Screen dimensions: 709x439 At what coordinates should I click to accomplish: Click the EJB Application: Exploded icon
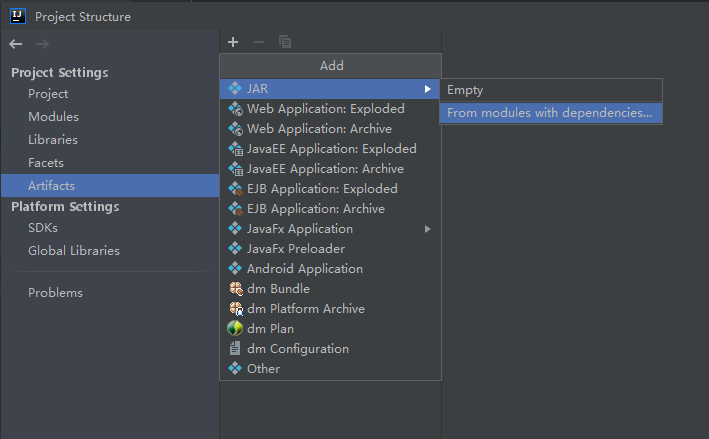(235, 189)
